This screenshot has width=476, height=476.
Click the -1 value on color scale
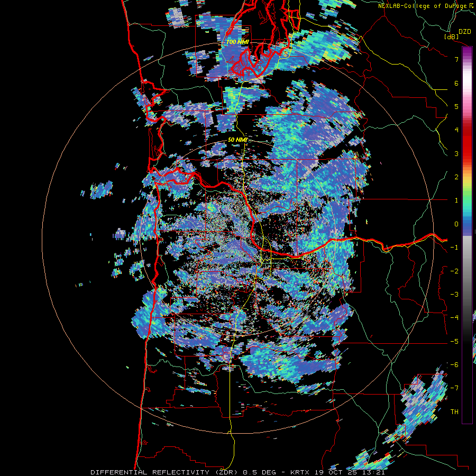454,248
